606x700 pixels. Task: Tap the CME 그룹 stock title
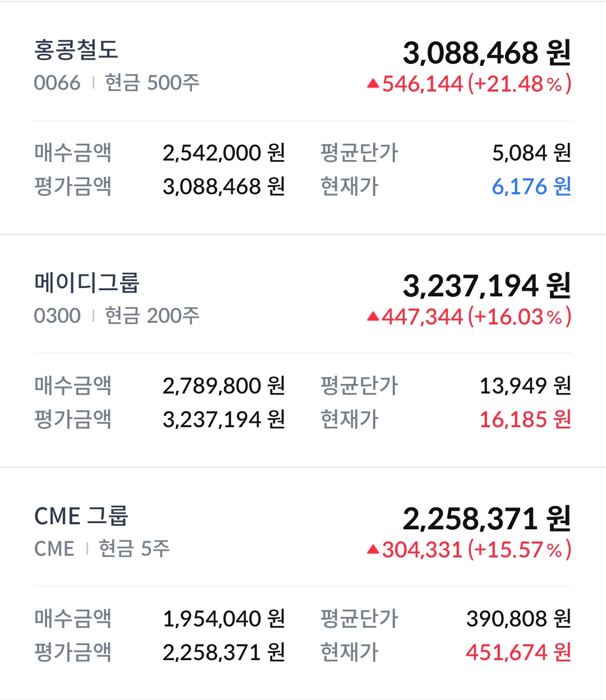tap(81, 516)
